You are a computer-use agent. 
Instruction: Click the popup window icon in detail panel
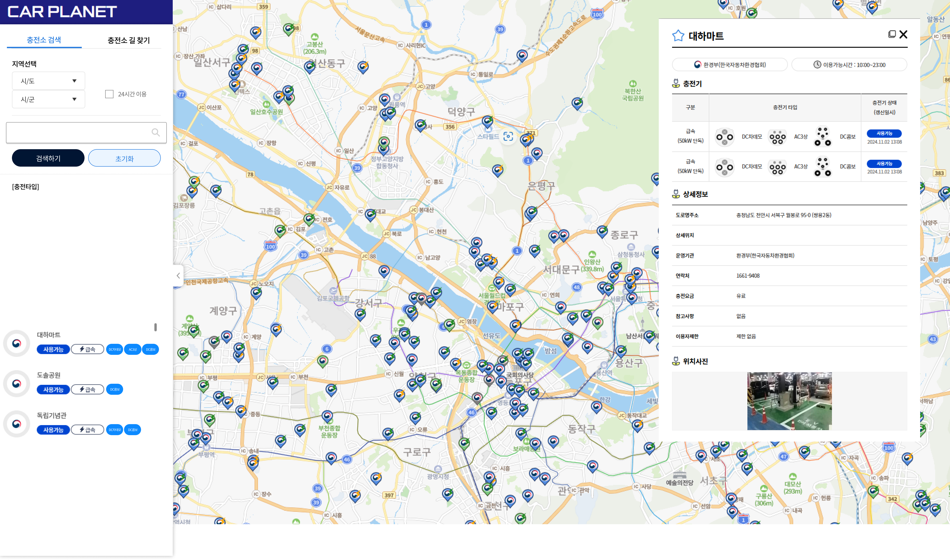pos(892,34)
